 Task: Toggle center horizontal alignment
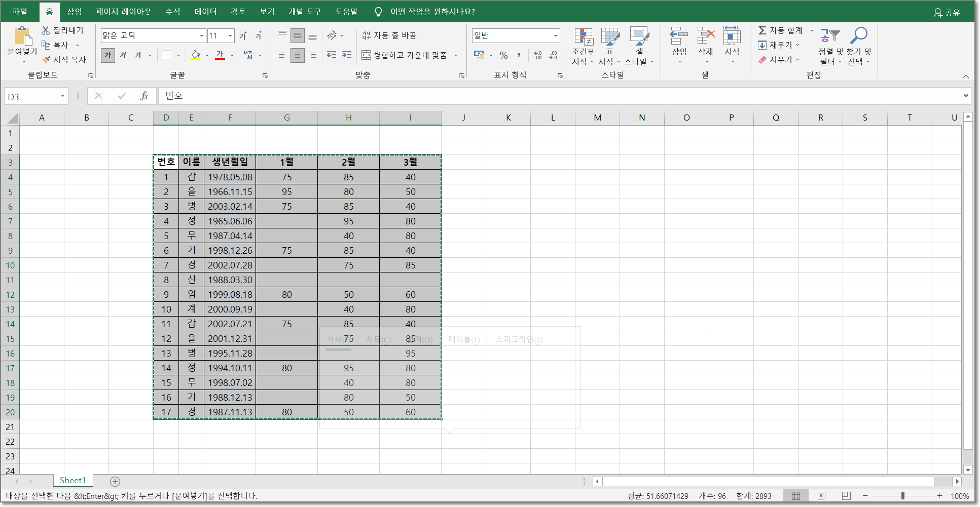tap(298, 55)
